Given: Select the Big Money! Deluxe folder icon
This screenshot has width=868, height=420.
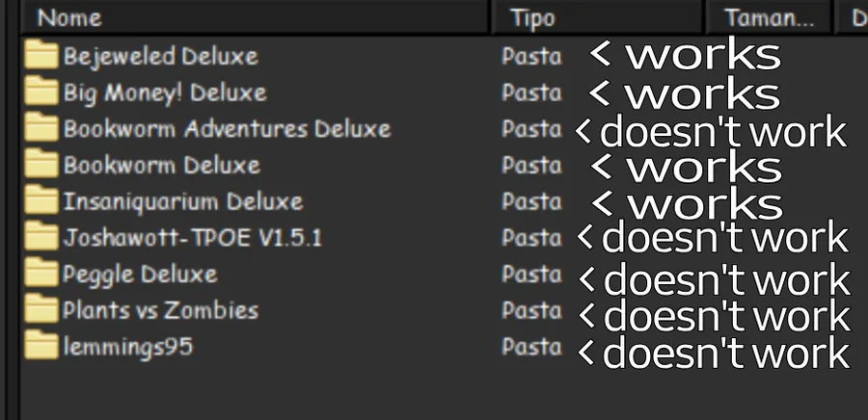Looking at the screenshot, I should tap(41, 92).
